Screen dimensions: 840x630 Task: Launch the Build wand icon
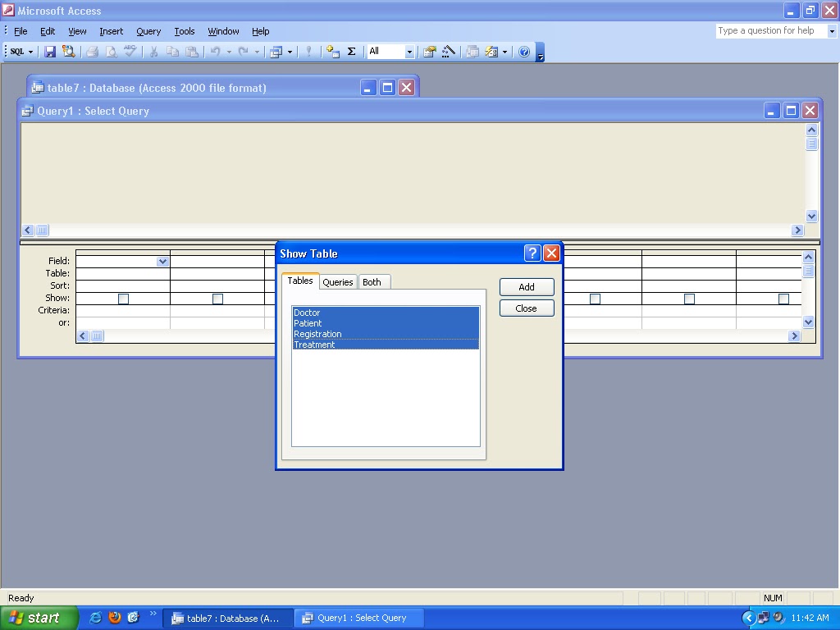(449, 52)
